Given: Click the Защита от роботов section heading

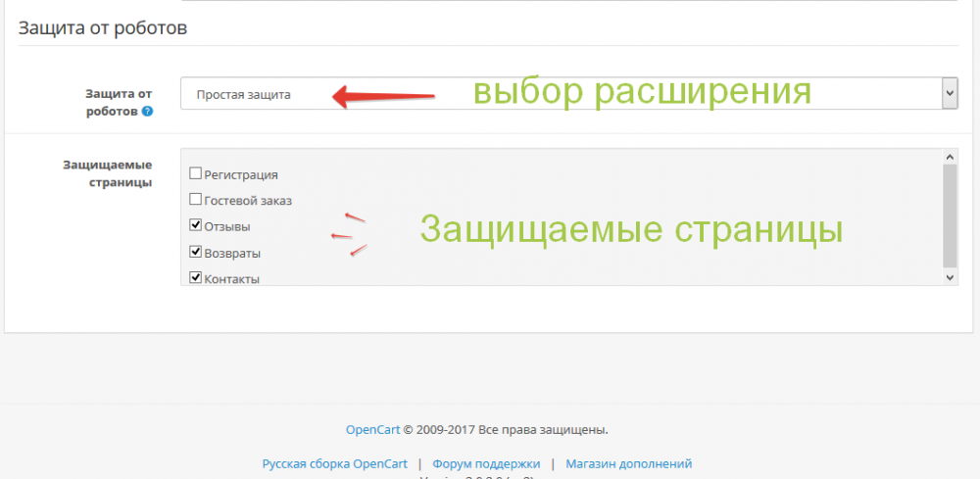Looking at the screenshot, I should tap(103, 28).
